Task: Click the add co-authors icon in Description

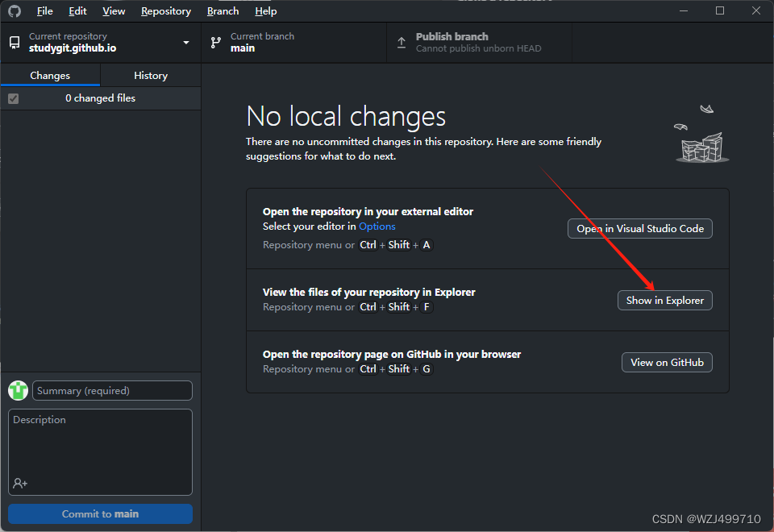Action: click(x=20, y=483)
